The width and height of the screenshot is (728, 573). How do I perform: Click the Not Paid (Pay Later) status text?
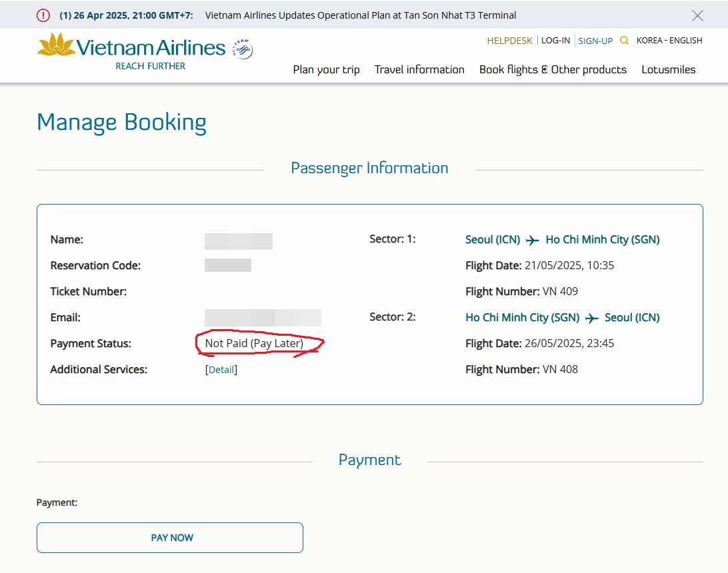254,344
